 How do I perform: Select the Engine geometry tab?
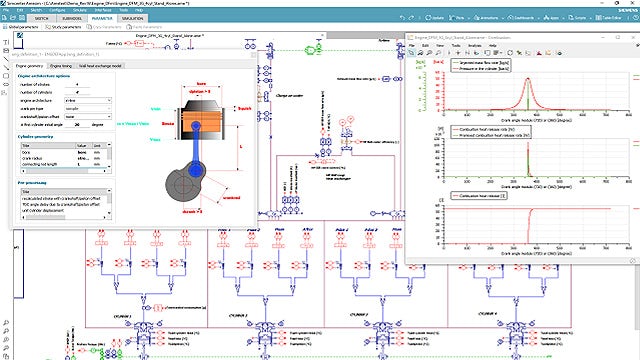[29, 66]
